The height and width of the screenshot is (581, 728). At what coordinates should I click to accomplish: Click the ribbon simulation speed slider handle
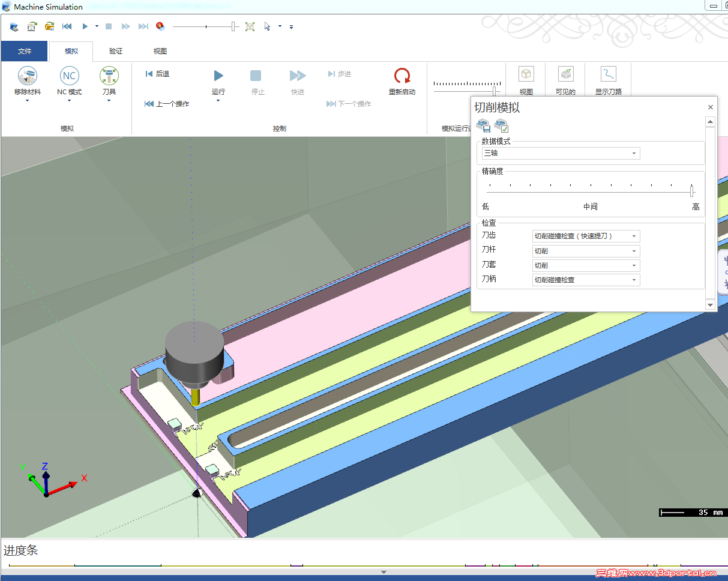tap(495, 91)
